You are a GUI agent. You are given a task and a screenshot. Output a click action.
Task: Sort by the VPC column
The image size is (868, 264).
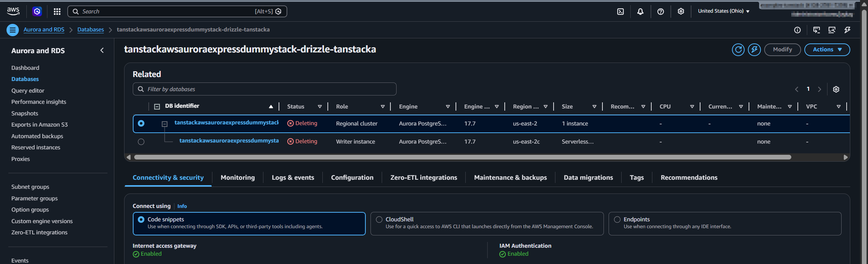click(839, 107)
